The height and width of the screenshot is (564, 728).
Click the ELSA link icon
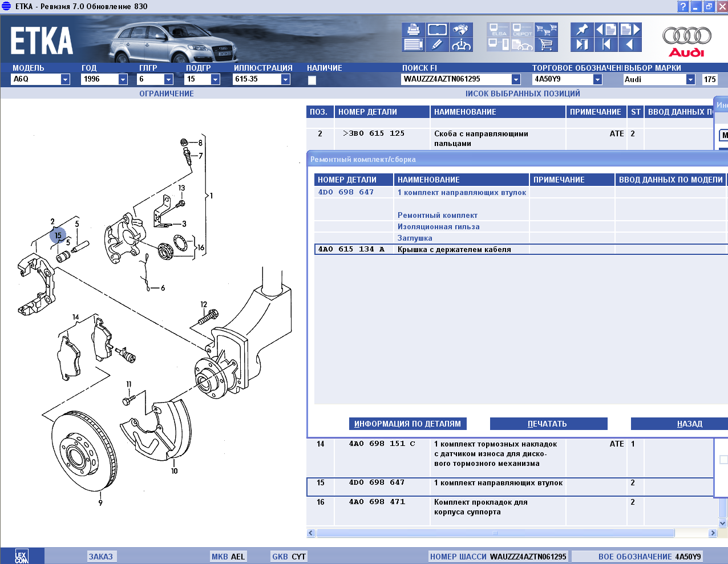pos(499,30)
